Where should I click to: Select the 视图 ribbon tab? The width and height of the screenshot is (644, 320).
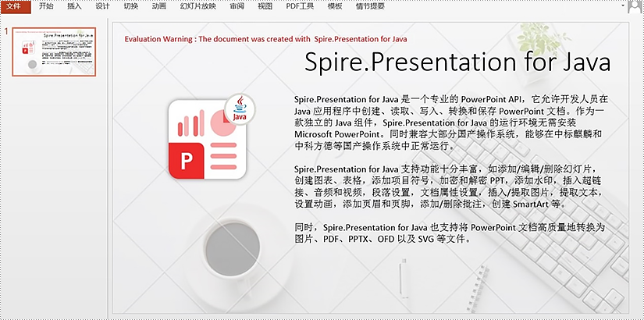click(265, 6)
